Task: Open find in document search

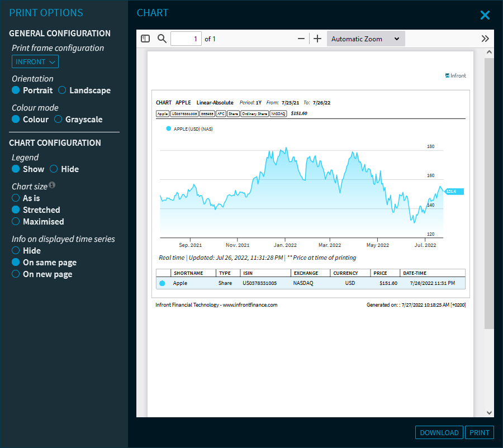Action: tap(162, 39)
